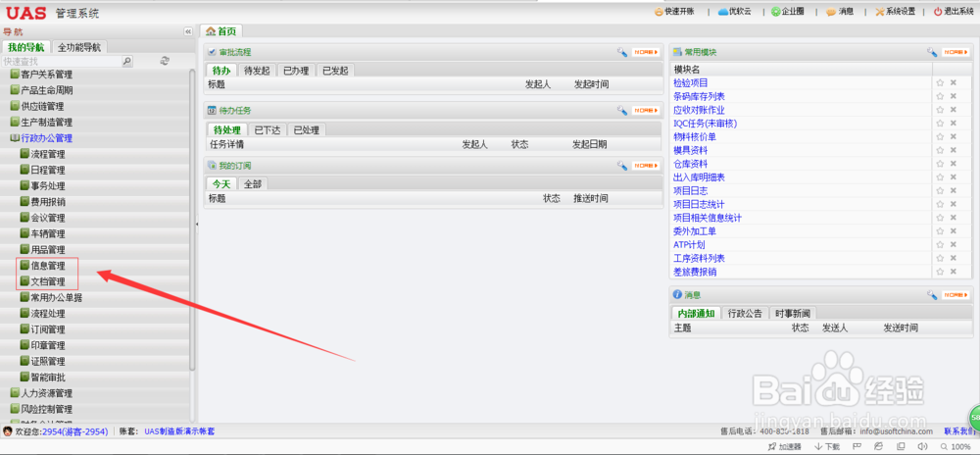980x455 pixels.
Task: Star the IQC任务(未审核) module
Action: pos(940,124)
